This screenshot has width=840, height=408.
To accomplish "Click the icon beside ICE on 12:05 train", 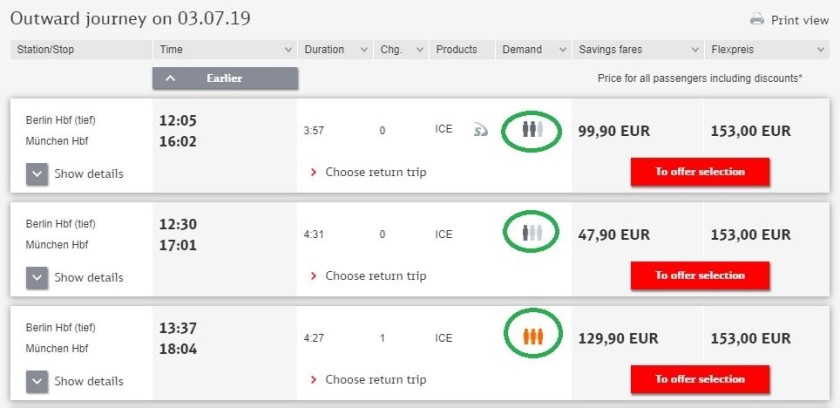I will [481, 129].
